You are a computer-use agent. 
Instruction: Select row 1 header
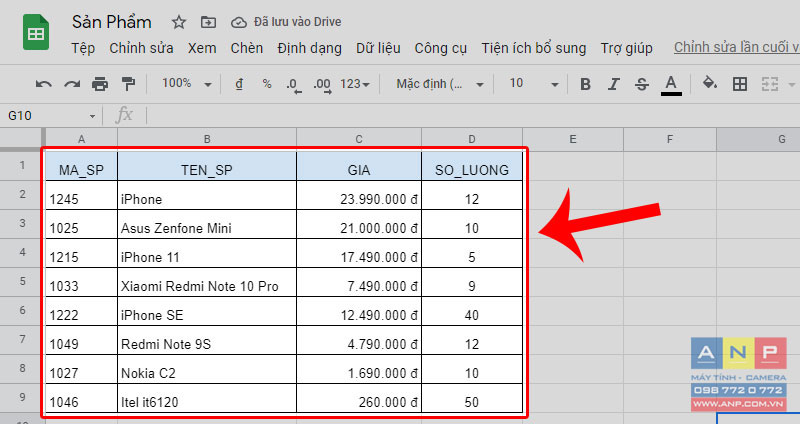tap(22, 165)
